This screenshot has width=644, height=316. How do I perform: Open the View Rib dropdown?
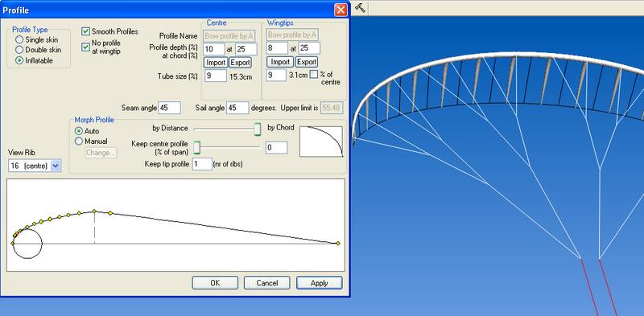tap(56, 166)
